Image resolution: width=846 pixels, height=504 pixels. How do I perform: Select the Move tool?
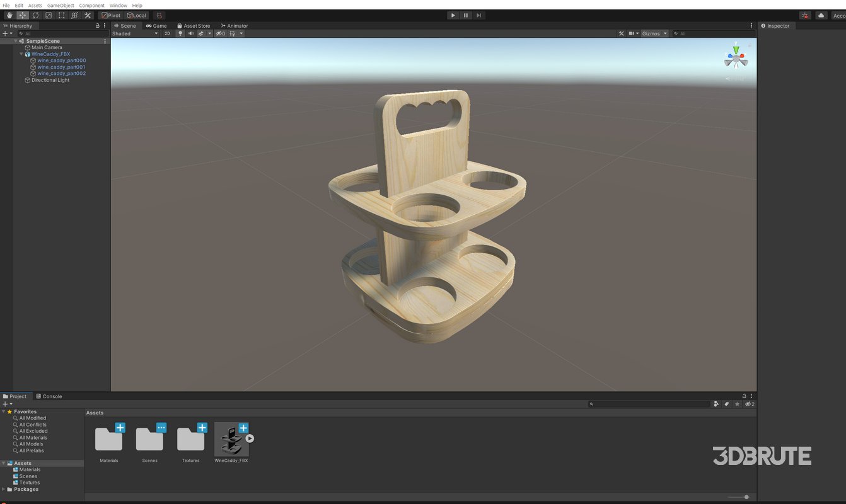(x=23, y=15)
